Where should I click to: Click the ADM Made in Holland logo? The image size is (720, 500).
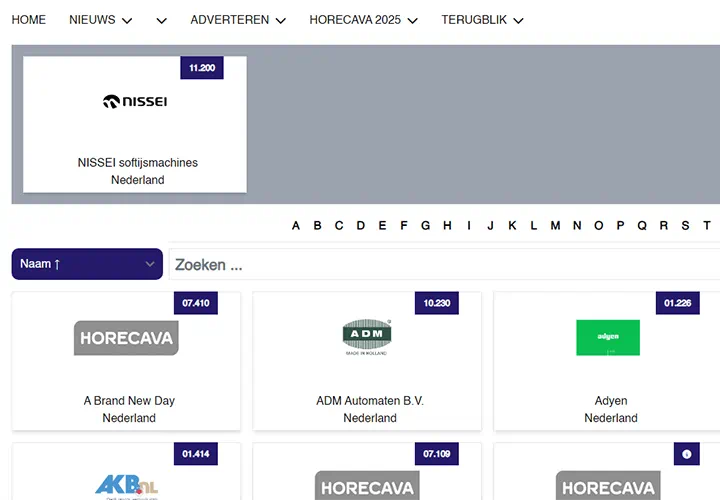[x=367, y=337]
